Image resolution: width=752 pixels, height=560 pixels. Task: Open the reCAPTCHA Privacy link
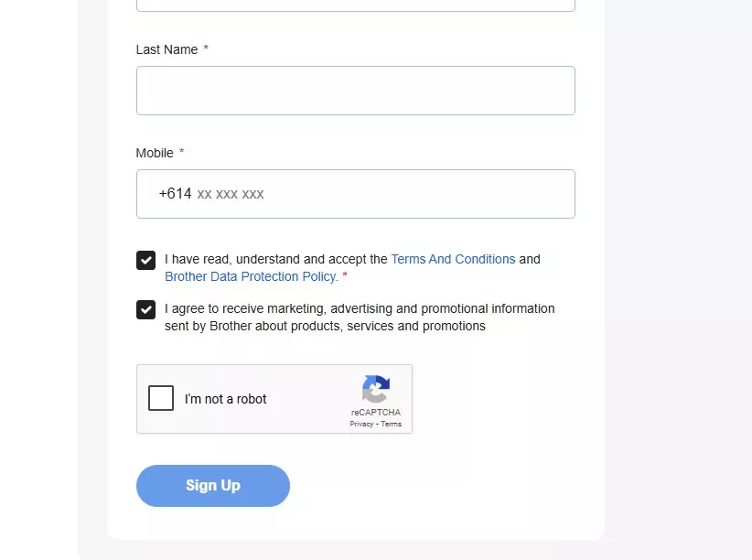coord(360,424)
